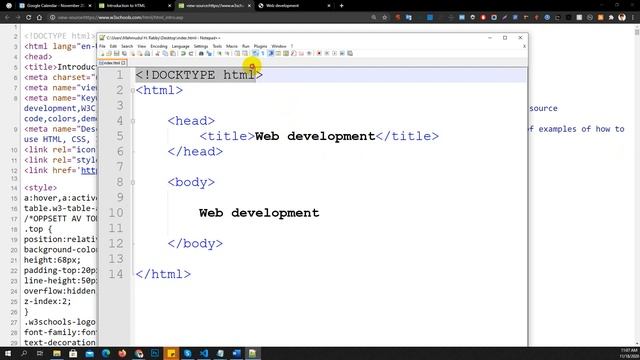Click the Zoom Out toolbar icon
Viewport: 640px width, 360px height.
click(228, 53)
